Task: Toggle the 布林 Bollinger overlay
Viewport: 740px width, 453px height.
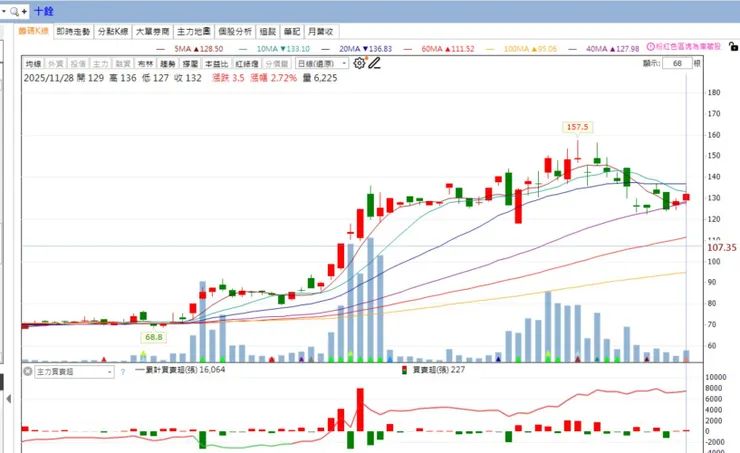Action: point(145,64)
